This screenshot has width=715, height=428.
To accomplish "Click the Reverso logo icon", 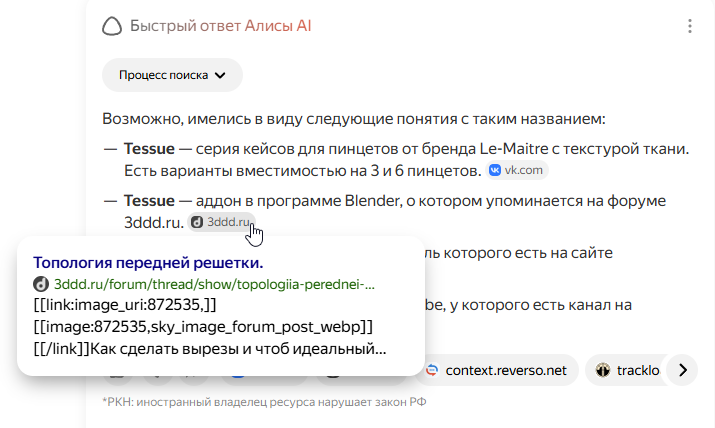I will point(432,370).
